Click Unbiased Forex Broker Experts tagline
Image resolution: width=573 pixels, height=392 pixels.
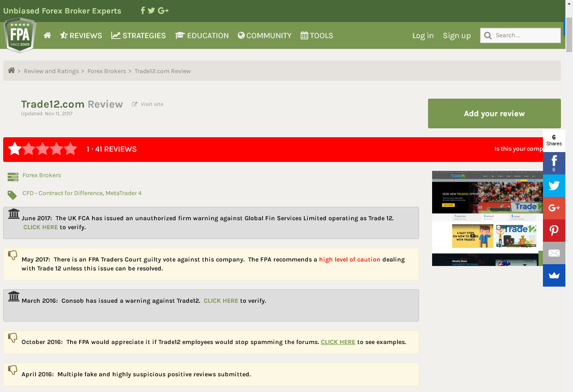(62, 11)
